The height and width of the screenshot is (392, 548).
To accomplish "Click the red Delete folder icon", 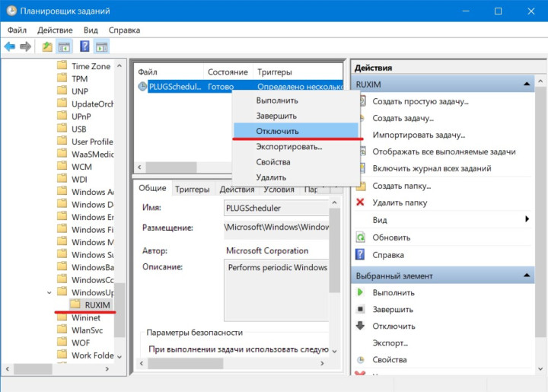I will 361,202.
